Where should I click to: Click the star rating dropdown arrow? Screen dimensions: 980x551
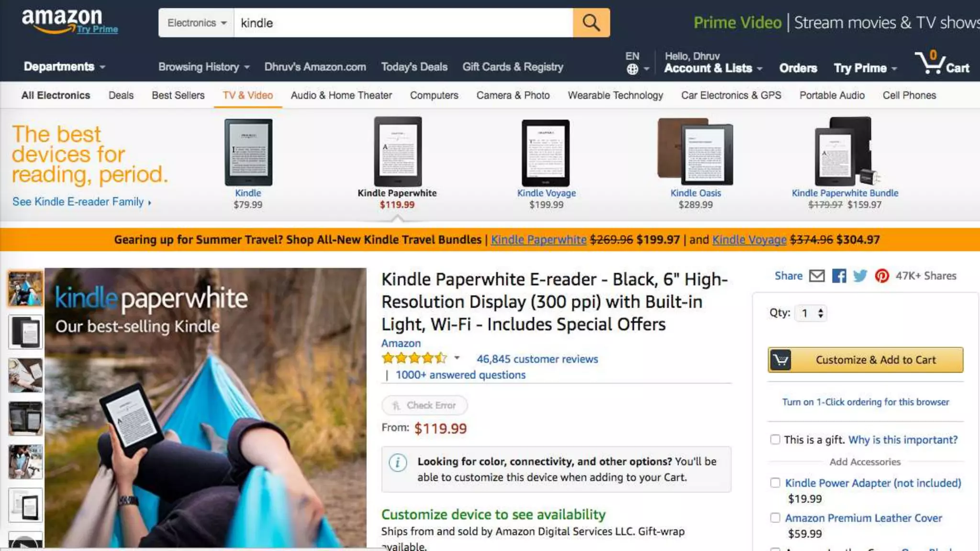point(457,358)
